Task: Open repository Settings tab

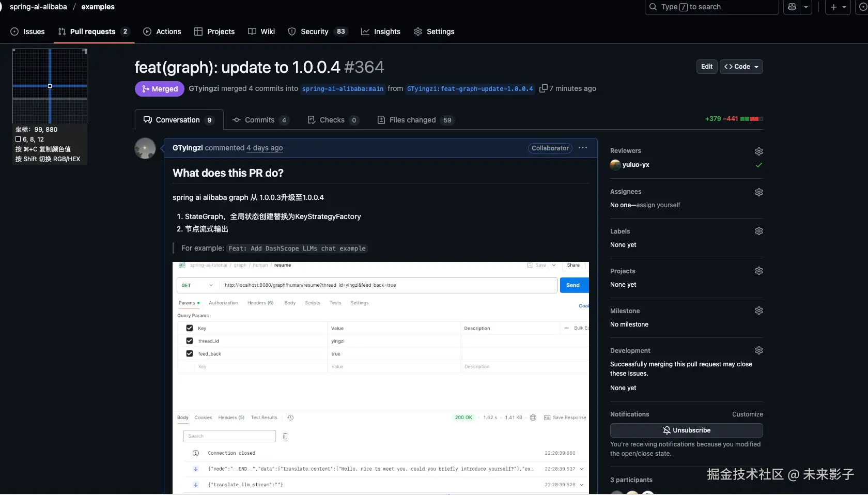Action: (434, 32)
